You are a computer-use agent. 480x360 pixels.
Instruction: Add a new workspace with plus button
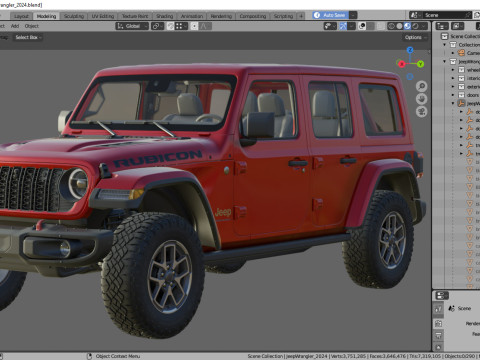[301, 16]
